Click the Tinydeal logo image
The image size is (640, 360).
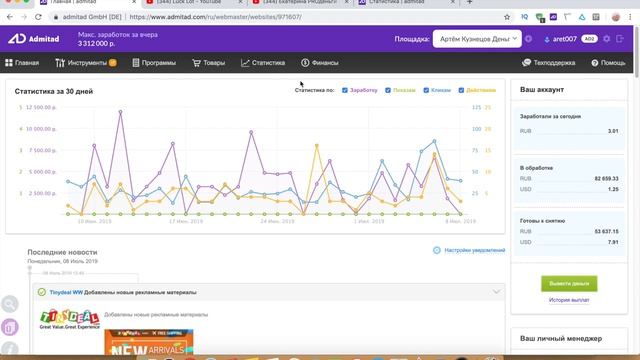click(x=70, y=319)
